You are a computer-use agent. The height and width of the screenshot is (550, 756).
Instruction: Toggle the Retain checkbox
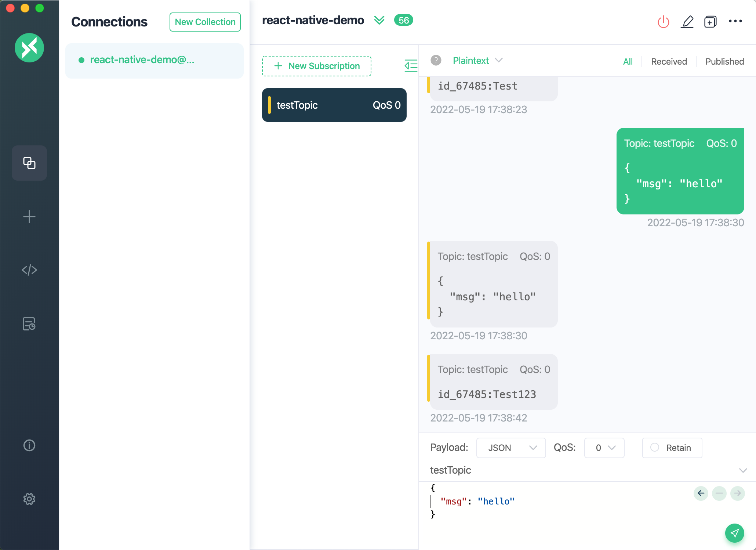click(x=654, y=448)
